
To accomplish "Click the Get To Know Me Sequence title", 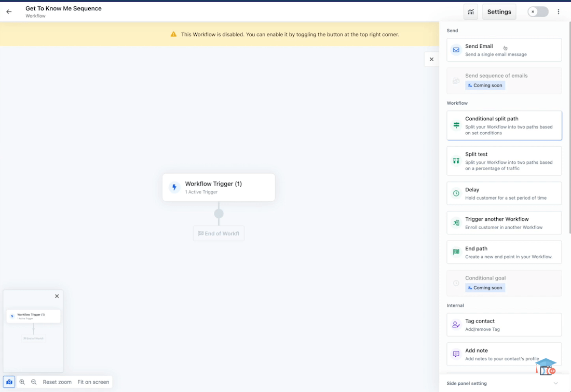I will click(63, 8).
